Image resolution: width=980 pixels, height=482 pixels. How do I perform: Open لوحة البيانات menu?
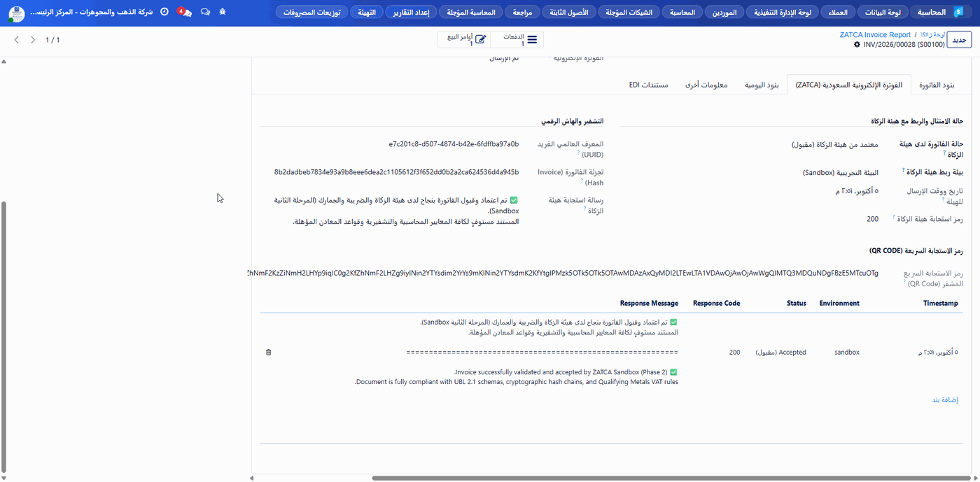(882, 12)
